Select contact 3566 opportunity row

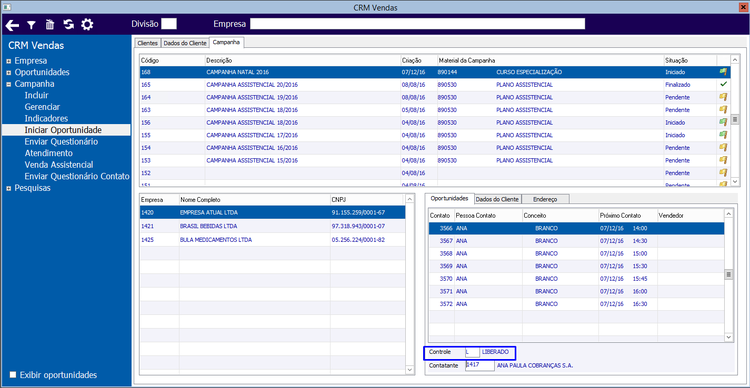(576, 228)
